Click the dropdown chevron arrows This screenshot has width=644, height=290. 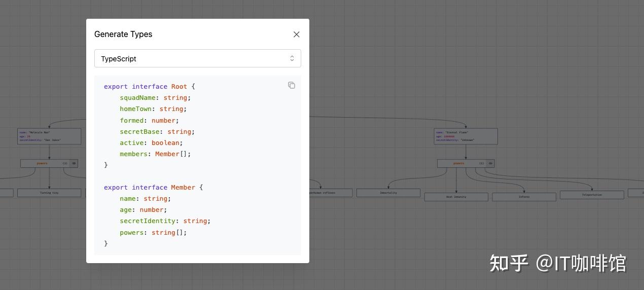(292, 58)
